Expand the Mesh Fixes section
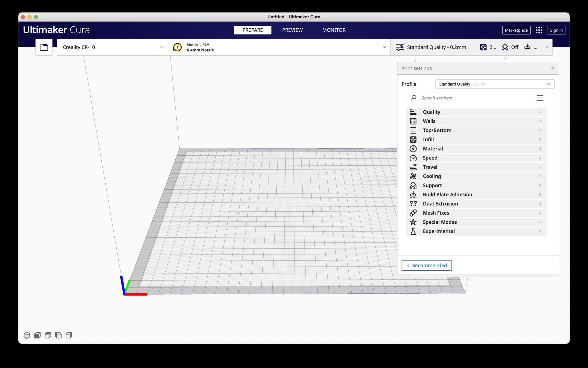The width and height of the screenshot is (588, 368). tap(476, 213)
